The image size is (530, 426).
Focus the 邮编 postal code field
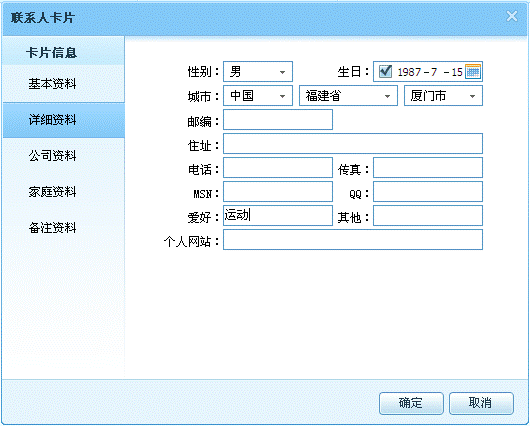click(278, 119)
